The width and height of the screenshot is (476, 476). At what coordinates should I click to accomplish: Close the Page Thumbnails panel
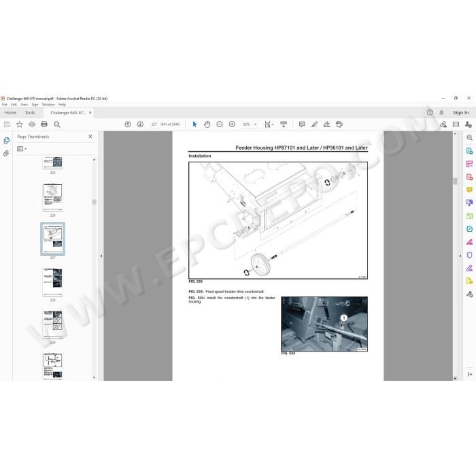coord(90,137)
